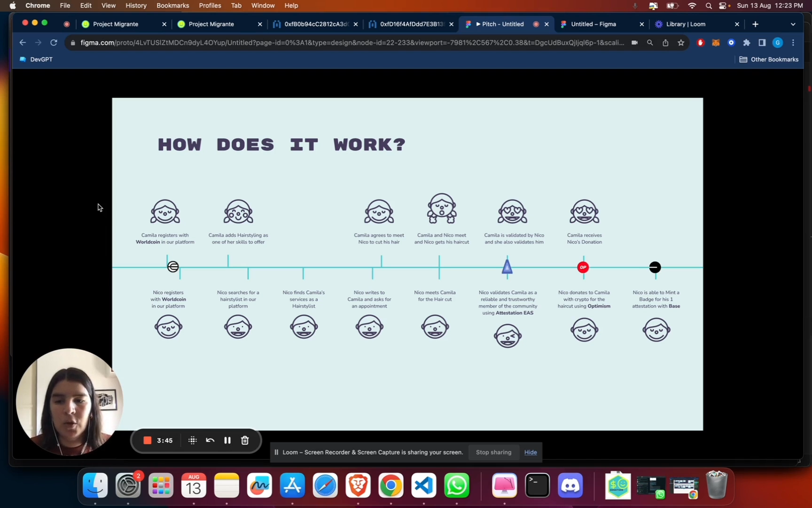The image size is (812, 508).
Task: Switch to 0xfB0b94cC2812cA3d tab
Action: (x=316, y=24)
